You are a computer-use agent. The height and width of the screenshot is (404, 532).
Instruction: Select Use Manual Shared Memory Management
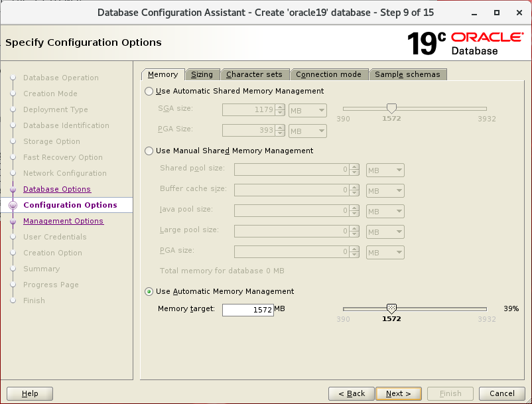149,151
